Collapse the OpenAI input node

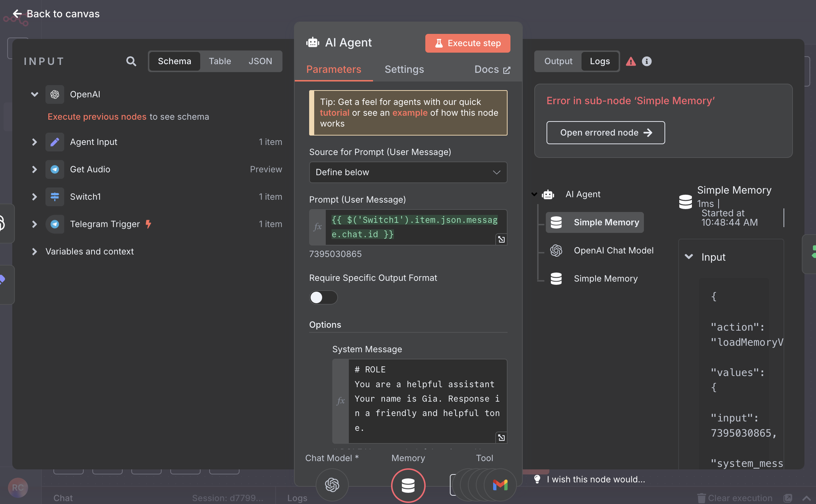pos(34,94)
